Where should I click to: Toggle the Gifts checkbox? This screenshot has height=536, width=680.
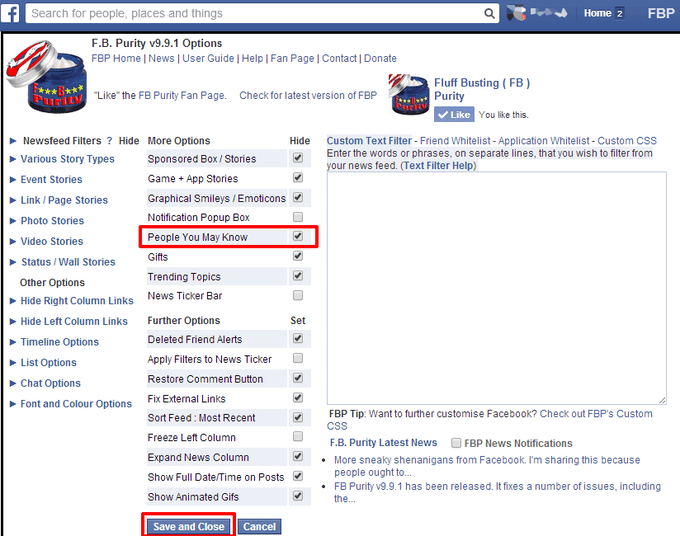[x=298, y=256]
